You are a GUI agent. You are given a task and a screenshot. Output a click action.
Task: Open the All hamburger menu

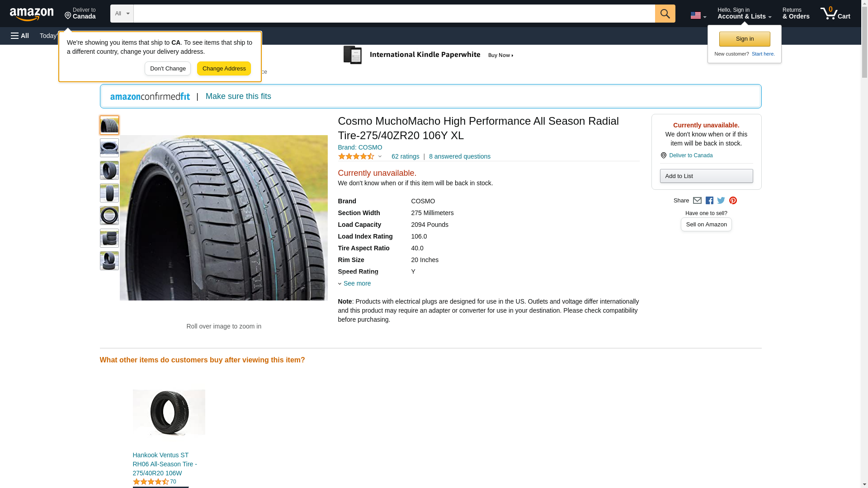click(x=20, y=36)
